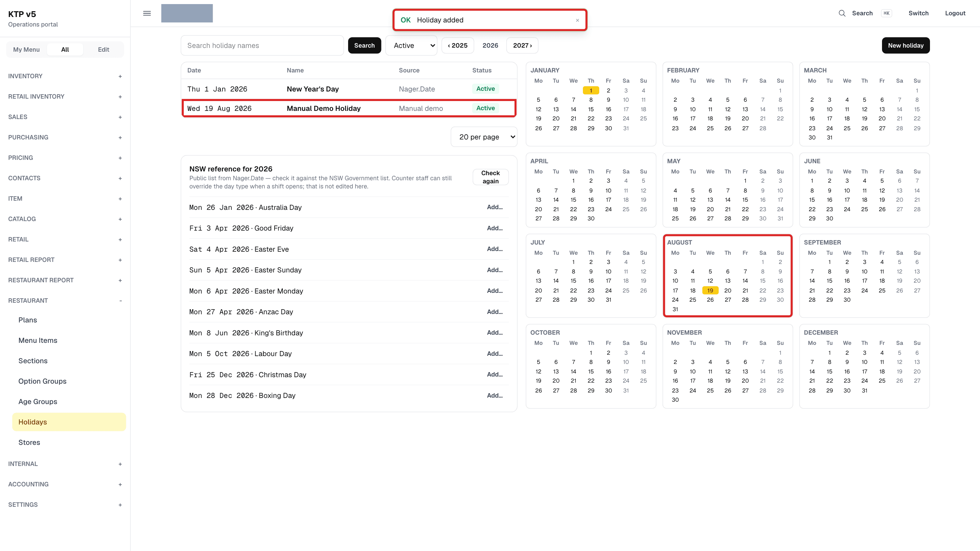
Task: Expand the ACCOUNTING menu section
Action: pyautogui.click(x=65, y=484)
